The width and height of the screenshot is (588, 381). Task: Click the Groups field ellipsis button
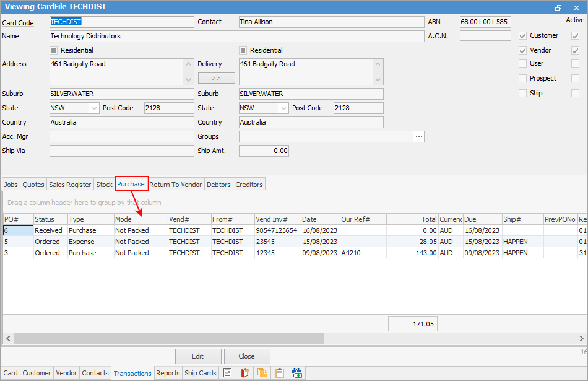tap(419, 136)
